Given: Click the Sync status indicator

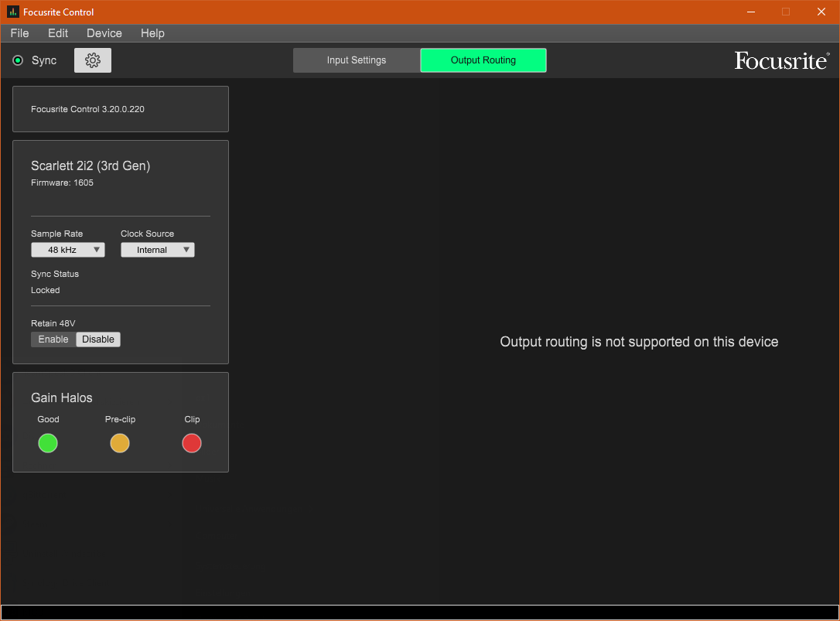Looking at the screenshot, I should (x=18, y=60).
